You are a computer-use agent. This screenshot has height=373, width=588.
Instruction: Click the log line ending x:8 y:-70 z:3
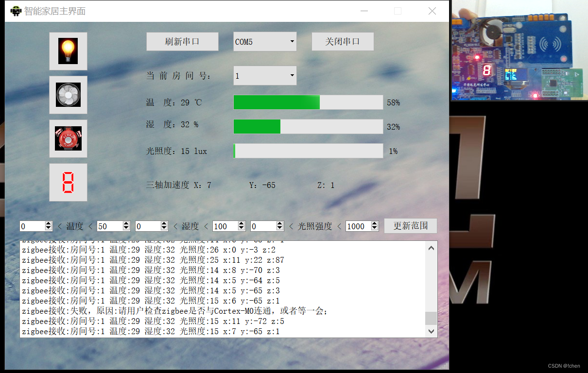(151, 270)
